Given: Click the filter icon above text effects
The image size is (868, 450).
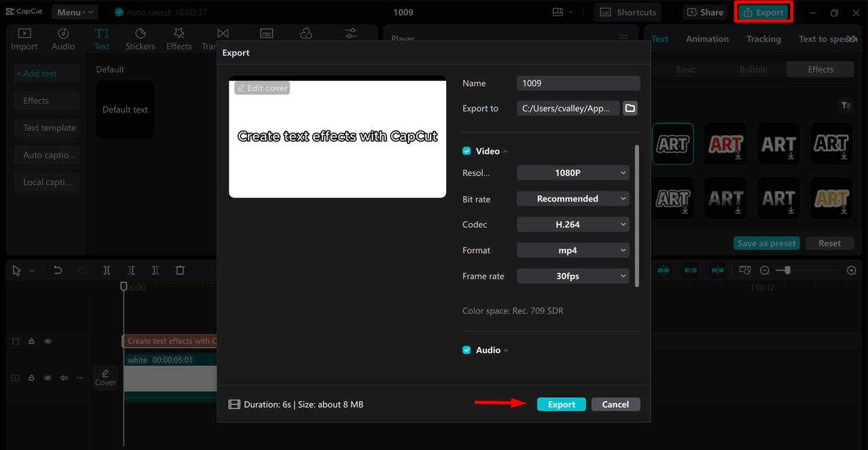Looking at the screenshot, I should coord(846,105).
